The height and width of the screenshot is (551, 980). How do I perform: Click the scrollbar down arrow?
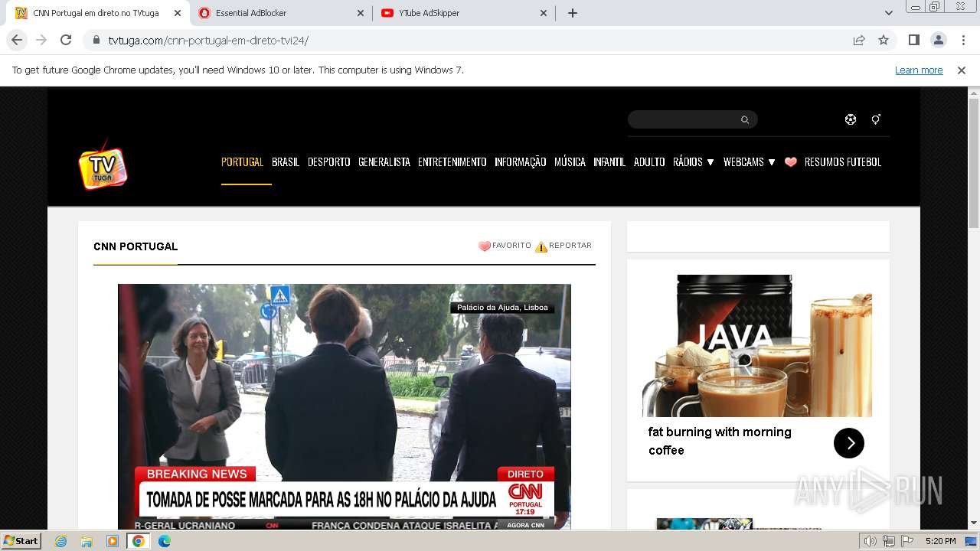[974, 523]
